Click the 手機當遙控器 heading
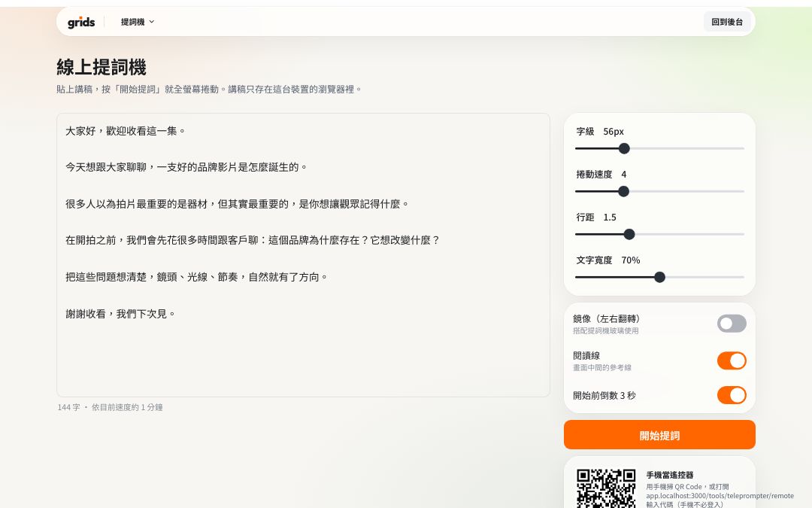This screenshot has height=508, width=812. [670, 475]
